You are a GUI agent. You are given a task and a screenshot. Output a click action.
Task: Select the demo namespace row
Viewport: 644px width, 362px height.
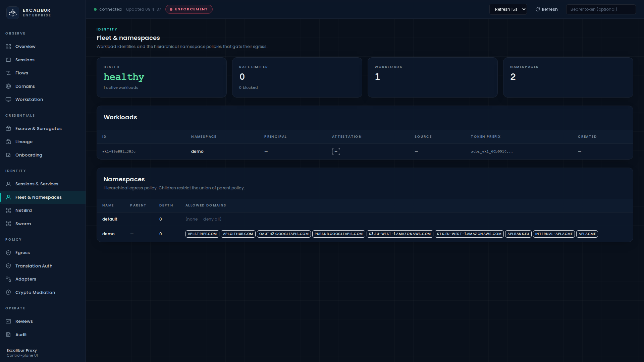coord(108,234)
